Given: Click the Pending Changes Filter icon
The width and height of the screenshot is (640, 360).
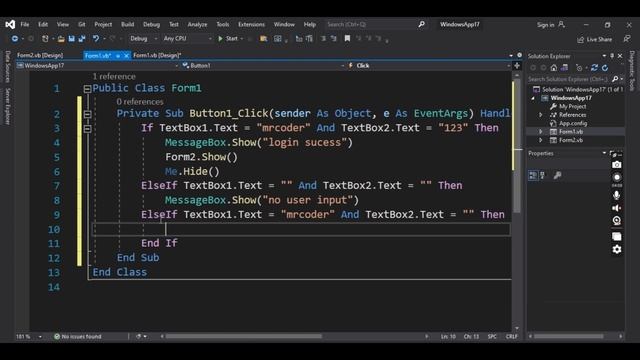Looking at the screenshot, I should click(579, 68).
